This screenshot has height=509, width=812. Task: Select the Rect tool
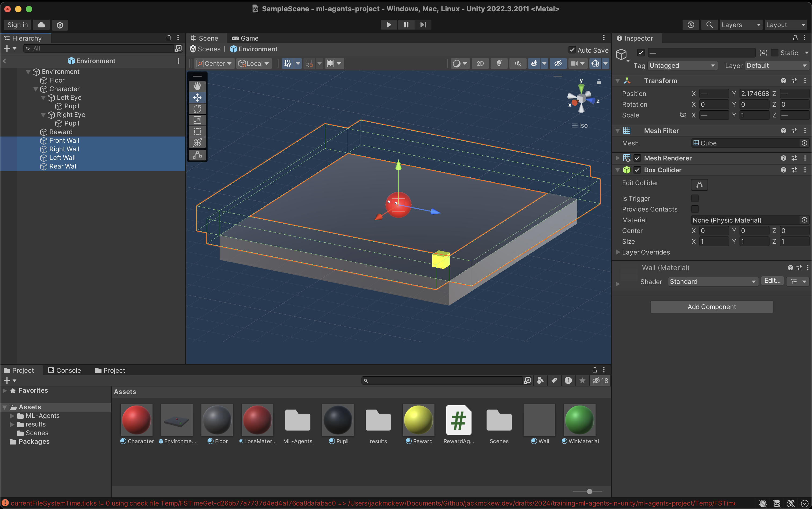[197, 131]
